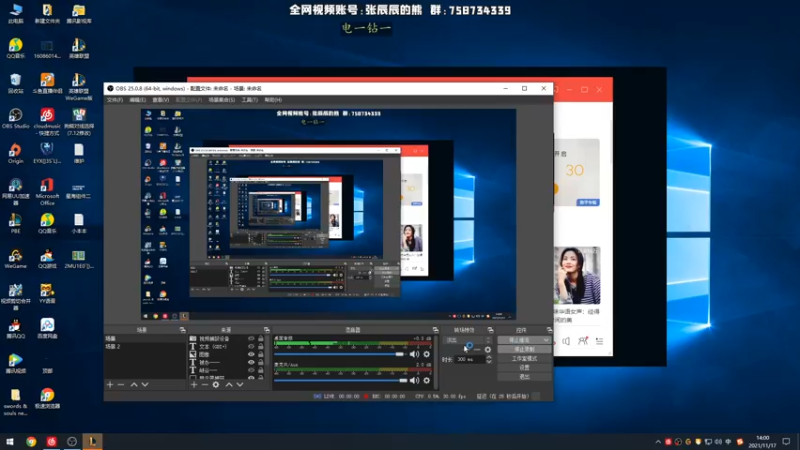Enable 工作室模式 studio mode
Viewport: 800px width, 450px height.
coord(524,358)
